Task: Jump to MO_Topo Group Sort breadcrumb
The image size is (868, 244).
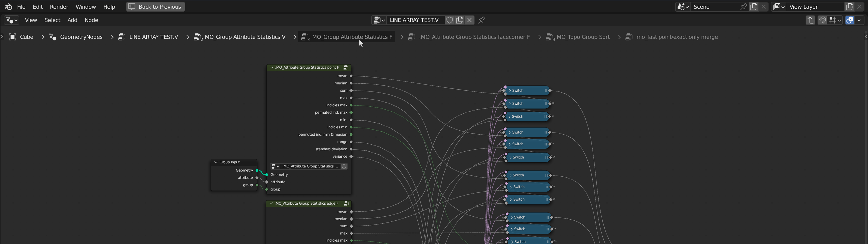Action: tap(578, 37)
